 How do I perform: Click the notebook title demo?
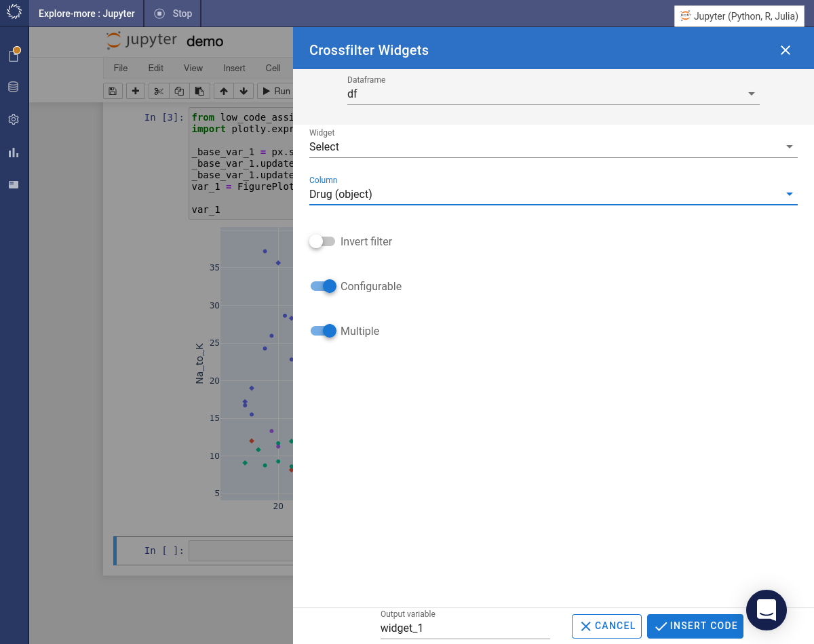pos(205,41)
